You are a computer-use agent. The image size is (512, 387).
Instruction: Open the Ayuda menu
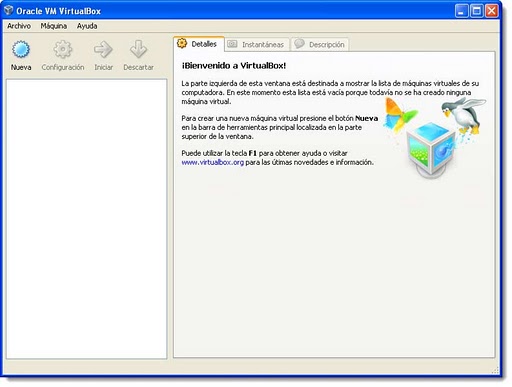click(x=87, y=26)
